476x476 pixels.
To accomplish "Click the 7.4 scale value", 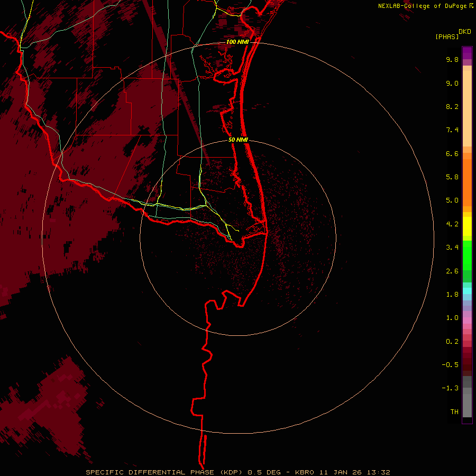I will coord(452,130).
